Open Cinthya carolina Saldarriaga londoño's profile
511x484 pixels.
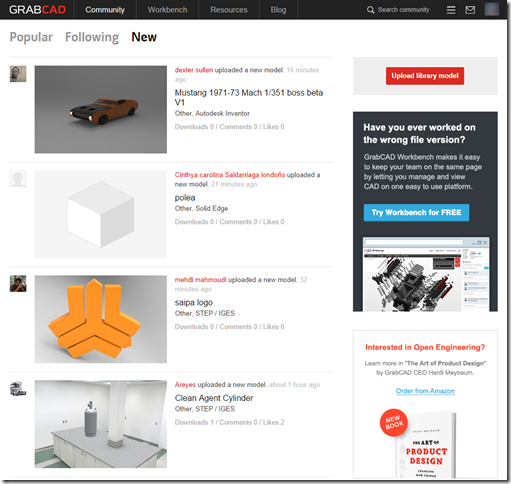coord(230,175)
